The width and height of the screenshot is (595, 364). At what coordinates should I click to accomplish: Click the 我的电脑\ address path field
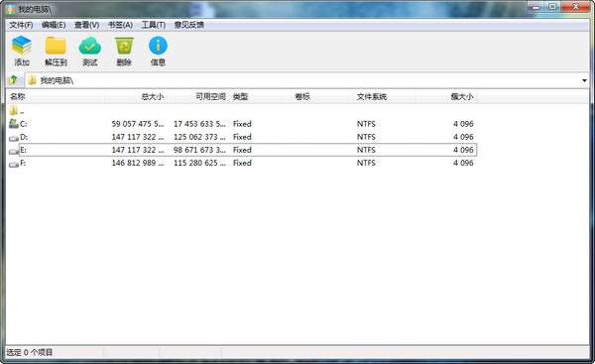(303, 80)
